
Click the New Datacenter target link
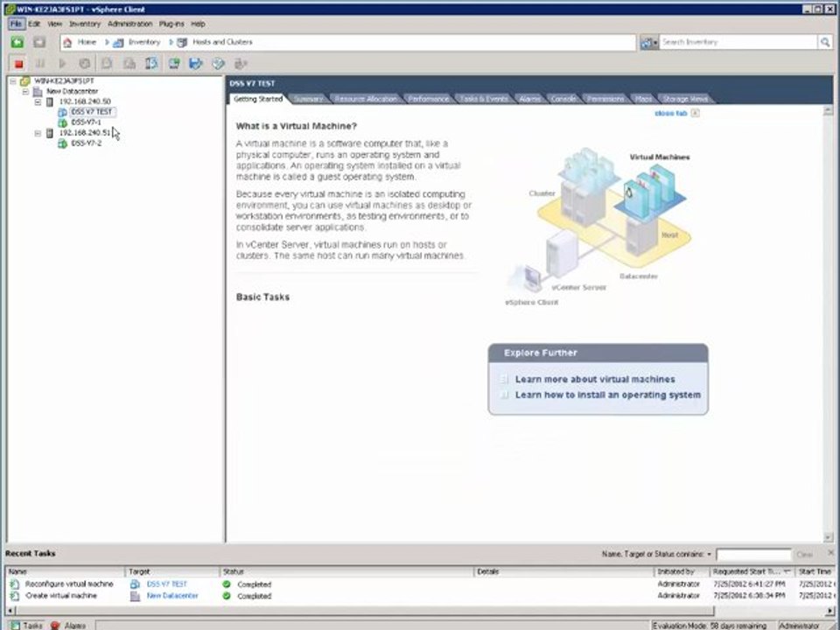point(172,596)
